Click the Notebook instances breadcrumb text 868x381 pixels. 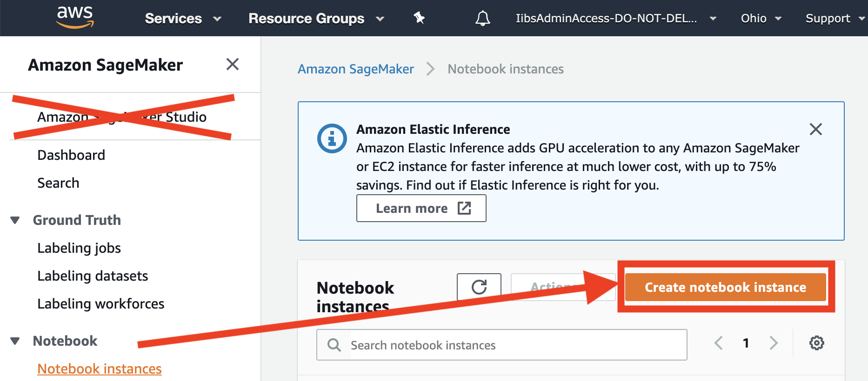coord(506,69)
